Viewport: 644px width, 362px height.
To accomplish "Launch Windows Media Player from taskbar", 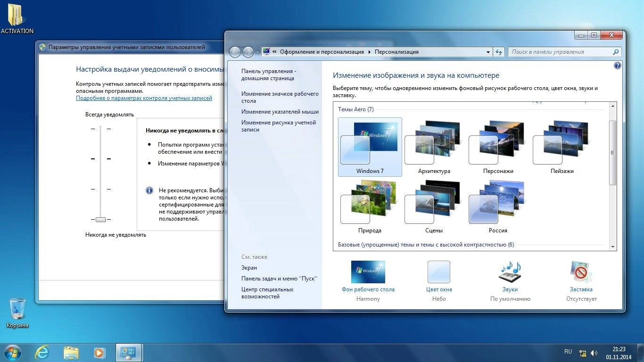I will (x=99, y=353).
